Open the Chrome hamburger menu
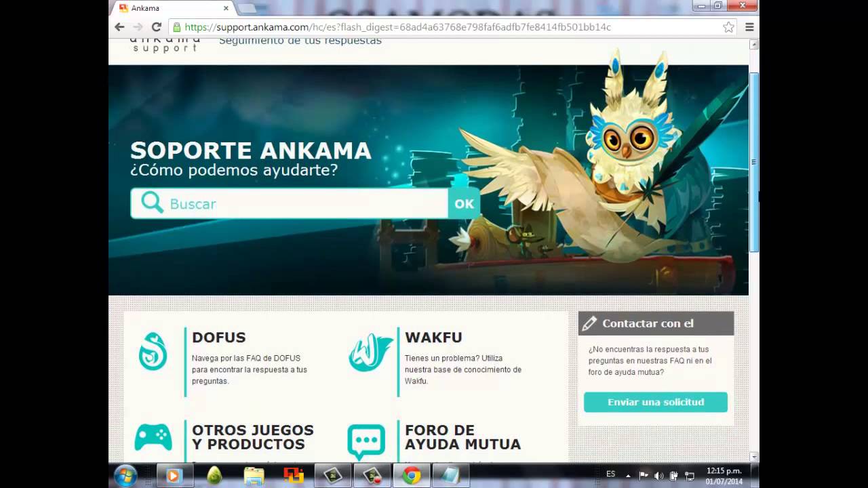The height and width of the screenshot is (488, 868). click(749, 27)
